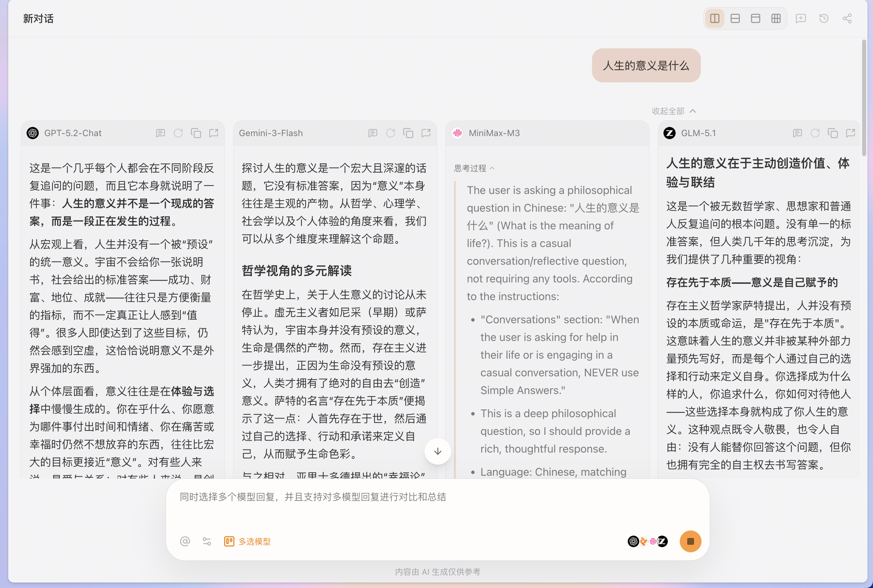Screen dimensions: 873x588
Task: Click the @ mention icon
Action: click(x=185, y=541)
